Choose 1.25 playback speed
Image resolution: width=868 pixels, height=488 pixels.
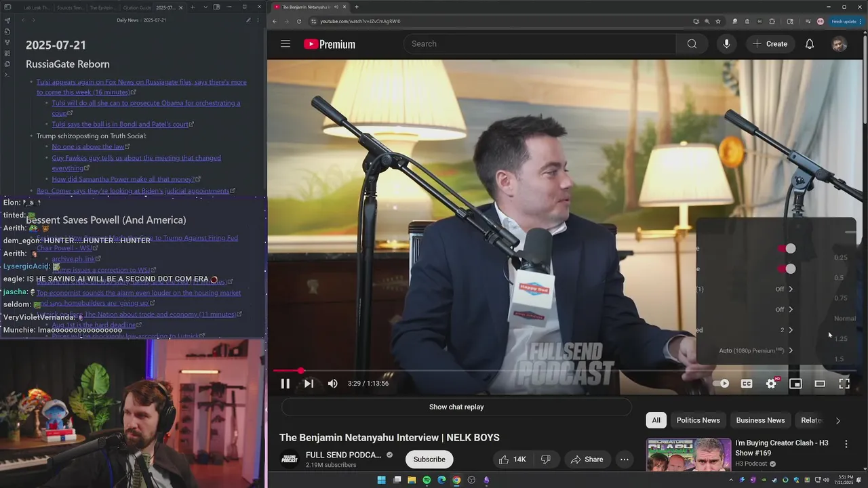pos(841,339)
